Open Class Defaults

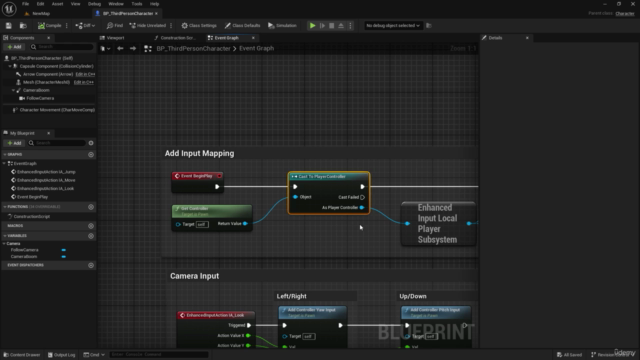coord(242,26)
